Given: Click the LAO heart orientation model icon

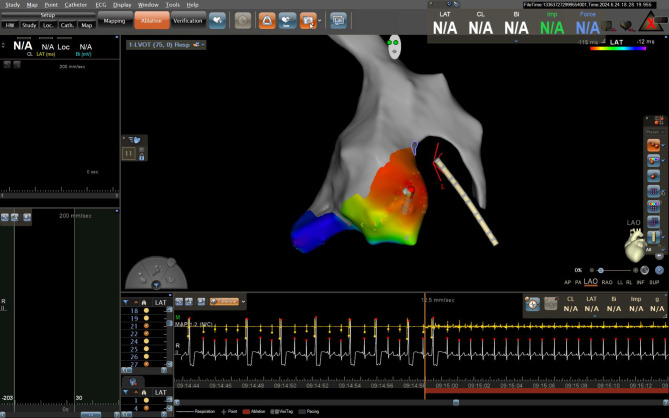Looking at the screenshot, I should click(634, 244).
